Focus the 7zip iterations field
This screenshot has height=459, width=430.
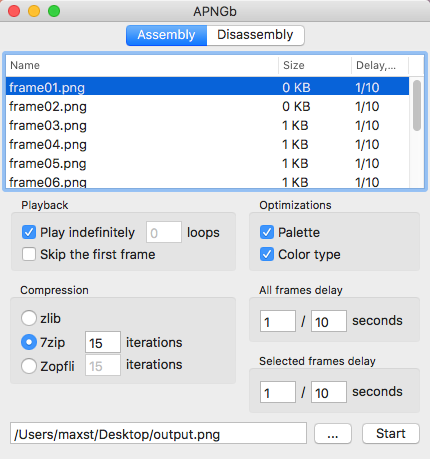tap(103, 342)
